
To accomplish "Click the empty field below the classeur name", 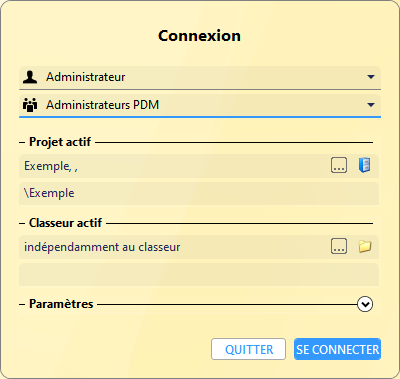I will tap(199, 275).
